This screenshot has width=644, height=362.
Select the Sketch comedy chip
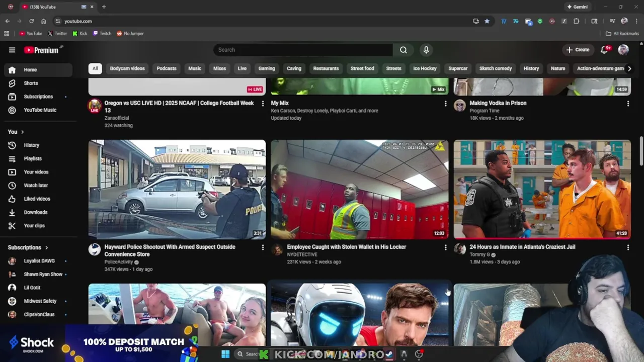496,68
